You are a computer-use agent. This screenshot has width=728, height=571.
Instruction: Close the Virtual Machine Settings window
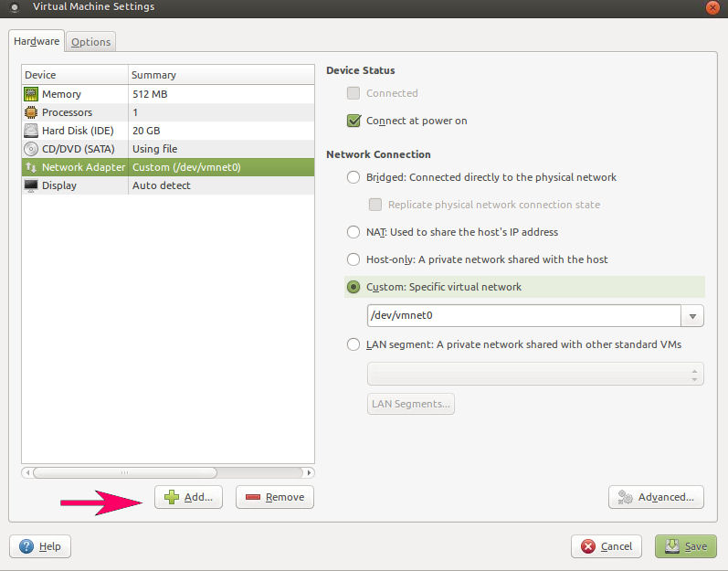(x=712, y=7)
